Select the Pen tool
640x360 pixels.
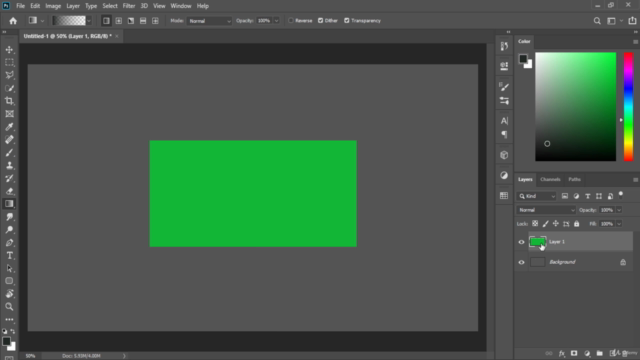9,243
